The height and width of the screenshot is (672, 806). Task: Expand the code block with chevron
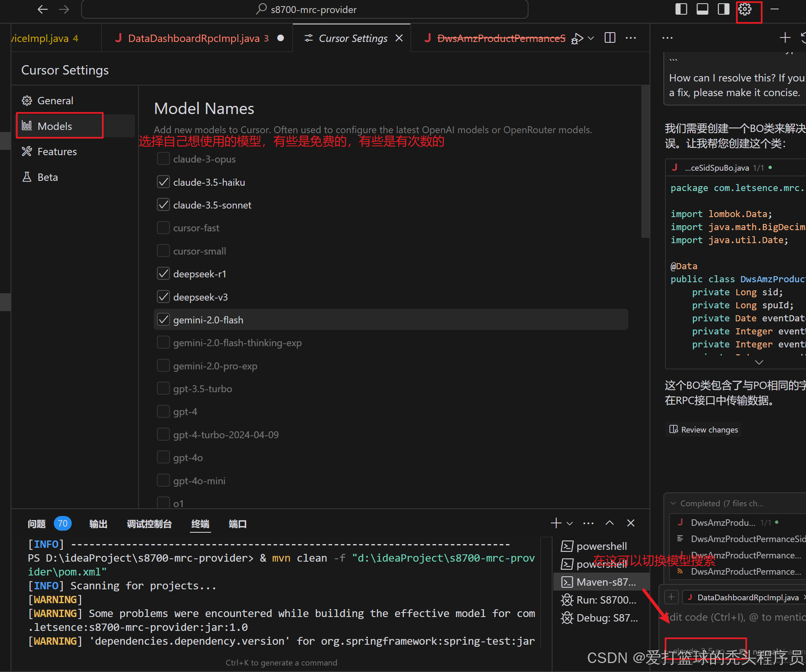pyautogui.click(x=759, y=362)
